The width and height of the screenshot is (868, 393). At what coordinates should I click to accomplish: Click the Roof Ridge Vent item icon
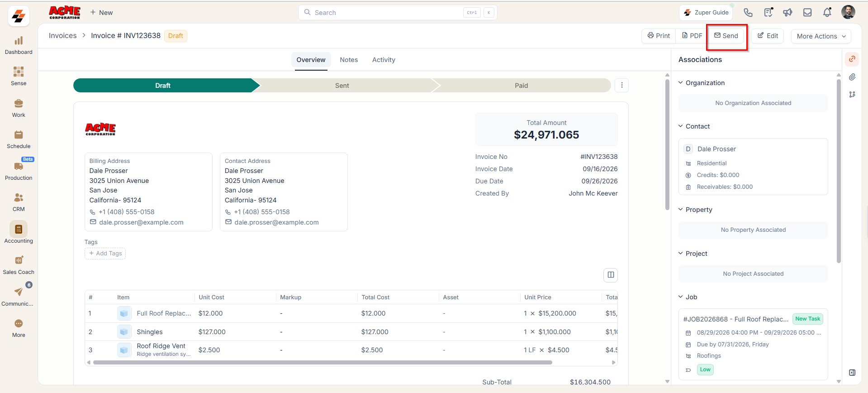(124, 350)
